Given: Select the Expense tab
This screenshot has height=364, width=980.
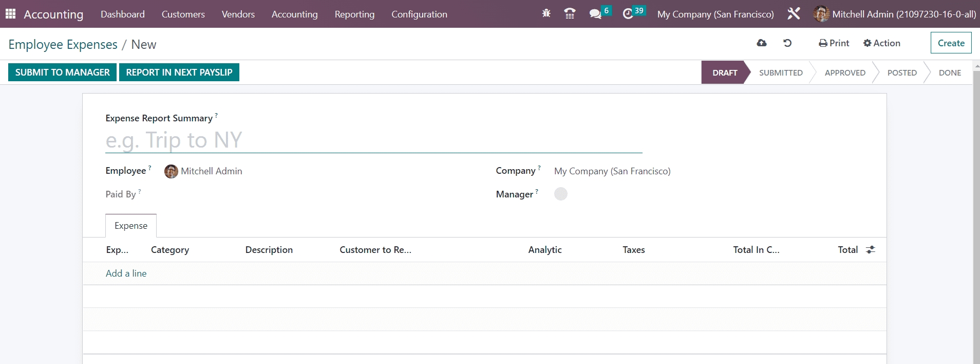Looking at the screenshot, I should tap(131, 226).
